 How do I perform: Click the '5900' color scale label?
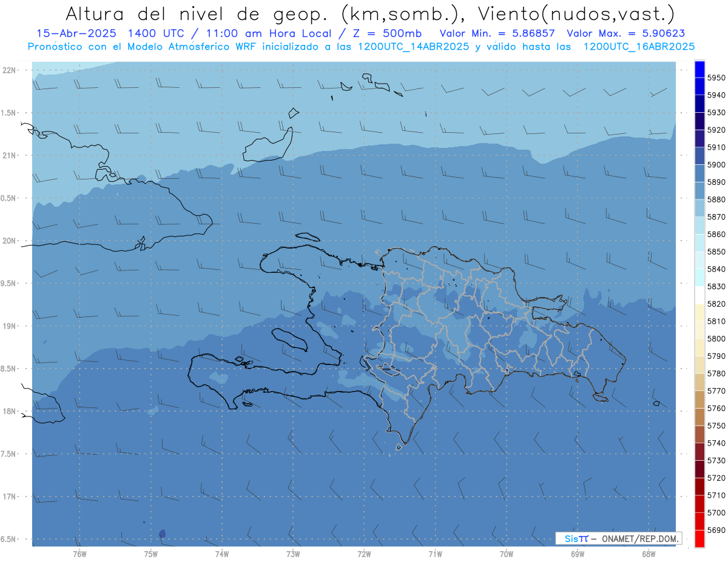coord(716,165)
